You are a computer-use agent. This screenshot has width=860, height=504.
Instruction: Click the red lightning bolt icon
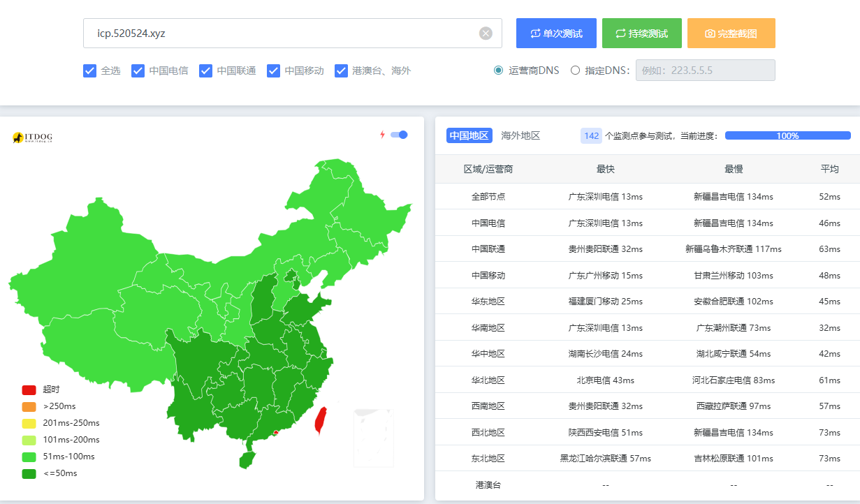click(x=382, y=135)
